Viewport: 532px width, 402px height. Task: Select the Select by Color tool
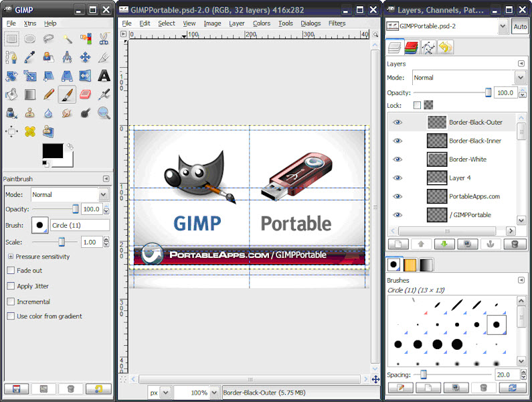(x=86, y=39)
